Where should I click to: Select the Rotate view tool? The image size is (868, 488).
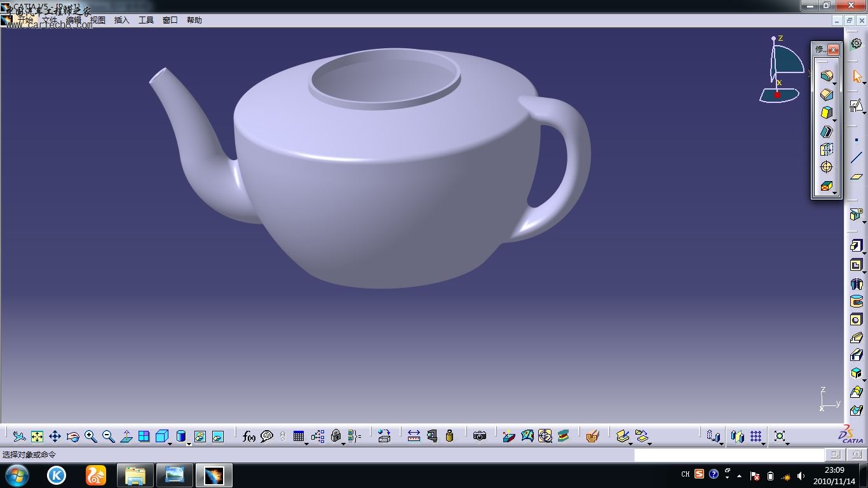[72, 436]
